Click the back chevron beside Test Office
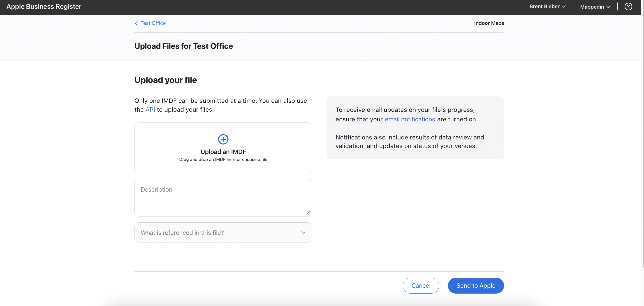644x306 pixels. point(136,23)
